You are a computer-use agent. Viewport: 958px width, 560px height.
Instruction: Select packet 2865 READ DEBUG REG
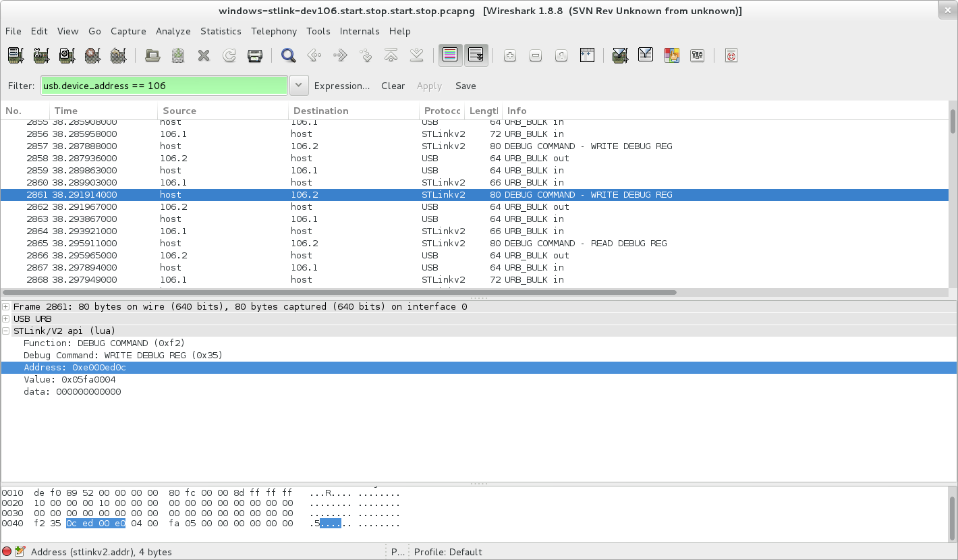point(474,243)
